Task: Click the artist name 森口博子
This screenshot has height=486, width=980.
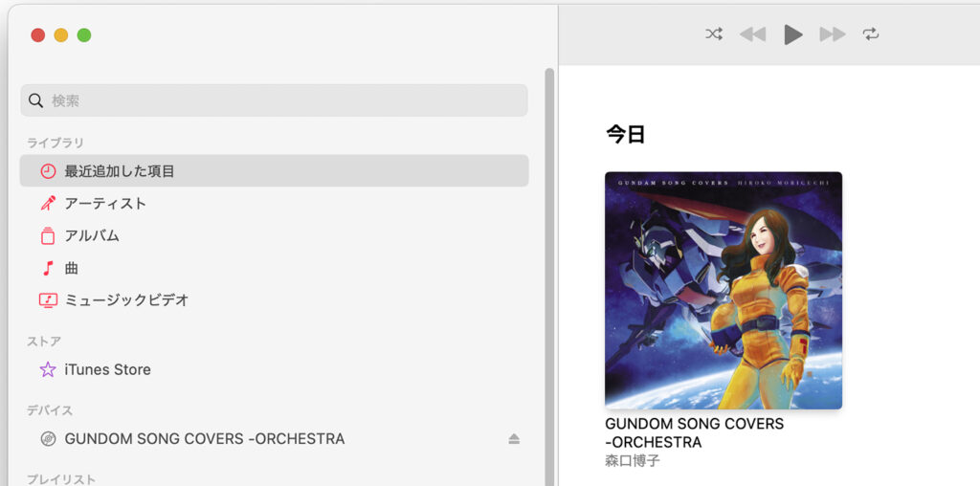Action: tap(633, 461)
